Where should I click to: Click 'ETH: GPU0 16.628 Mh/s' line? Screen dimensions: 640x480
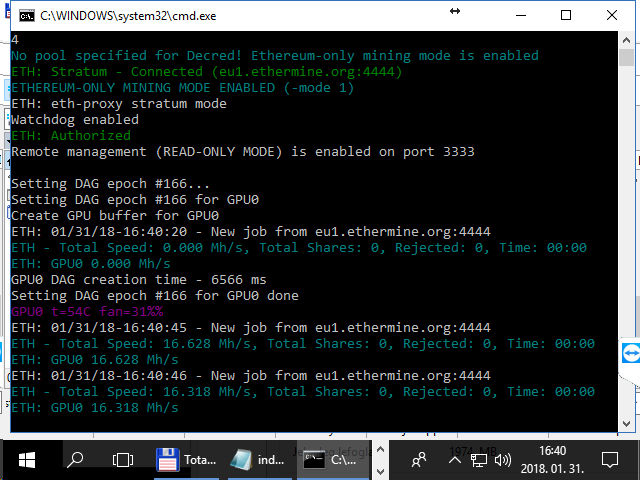point(95,360)
